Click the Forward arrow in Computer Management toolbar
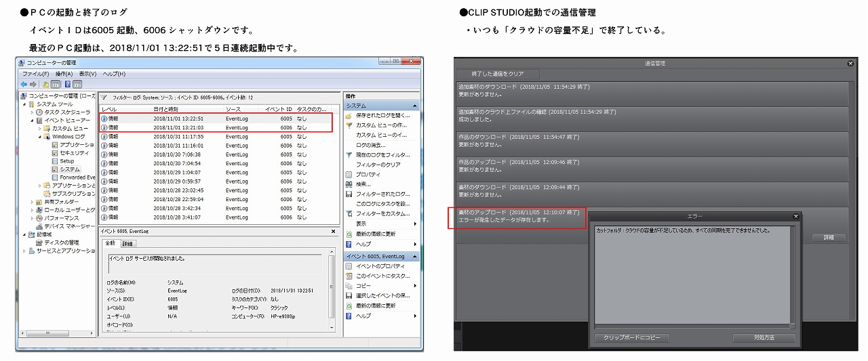868x361 pixels. point(33,84)
